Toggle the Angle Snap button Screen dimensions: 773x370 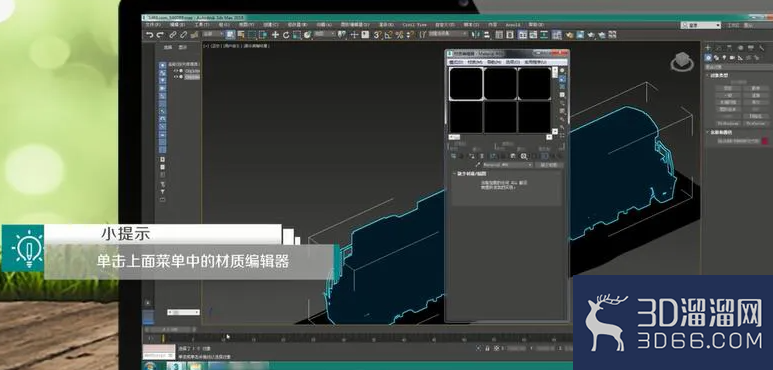(x=388, y=35)
